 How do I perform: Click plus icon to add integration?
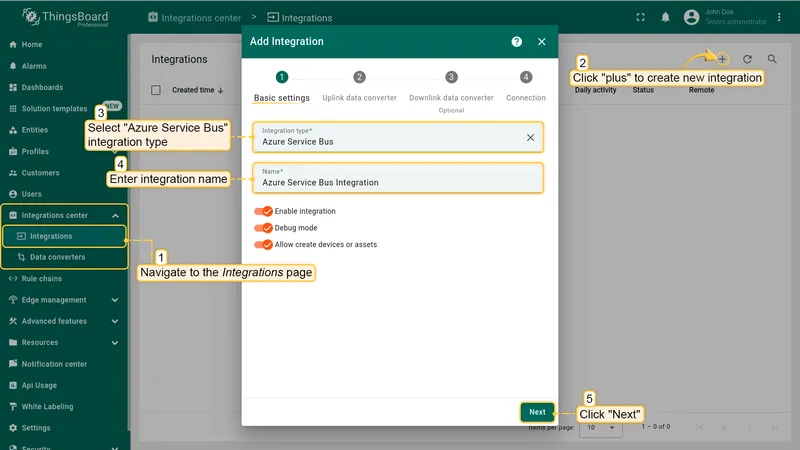[x=722, y=59]
